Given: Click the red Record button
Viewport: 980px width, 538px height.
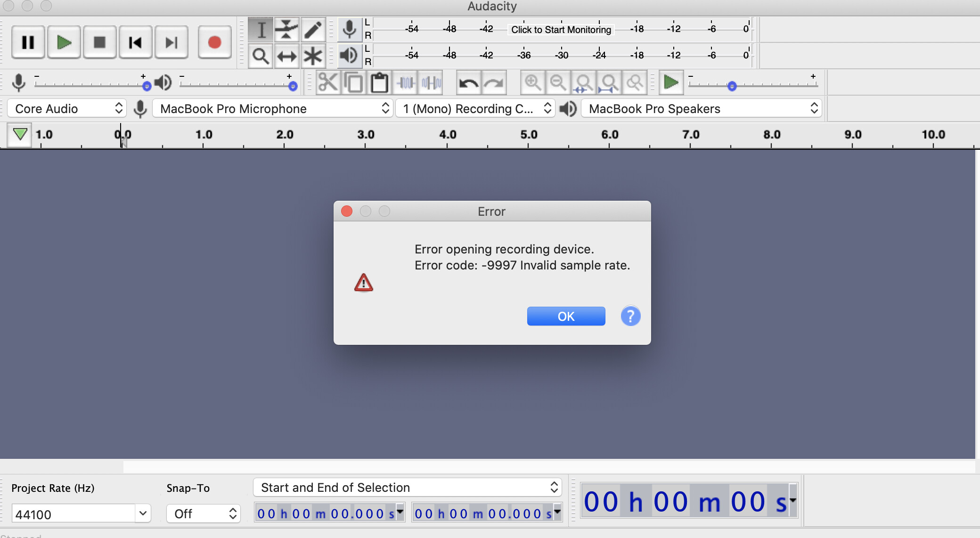Looking at the screenshot, I should tap(215, 42).
